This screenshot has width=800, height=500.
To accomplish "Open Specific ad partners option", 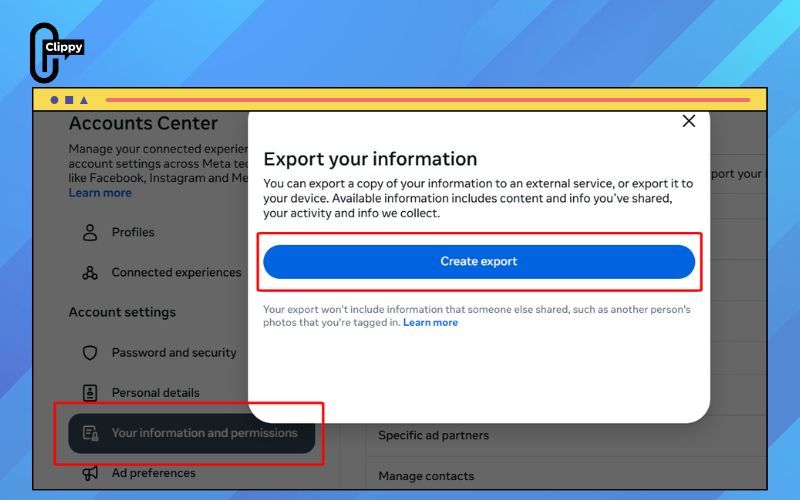I will coord(434,435).
